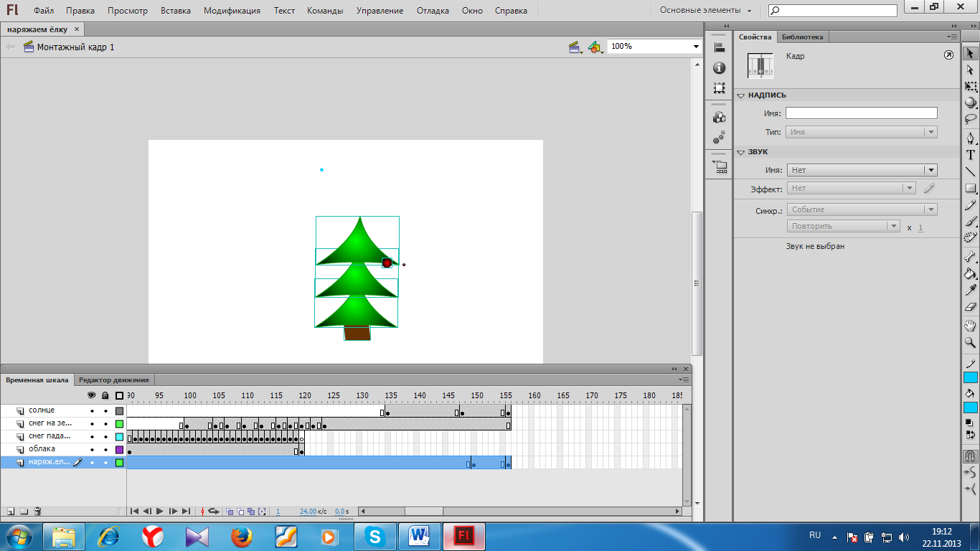
Task: Collapse the ЗВУК section
Action: 741,152
